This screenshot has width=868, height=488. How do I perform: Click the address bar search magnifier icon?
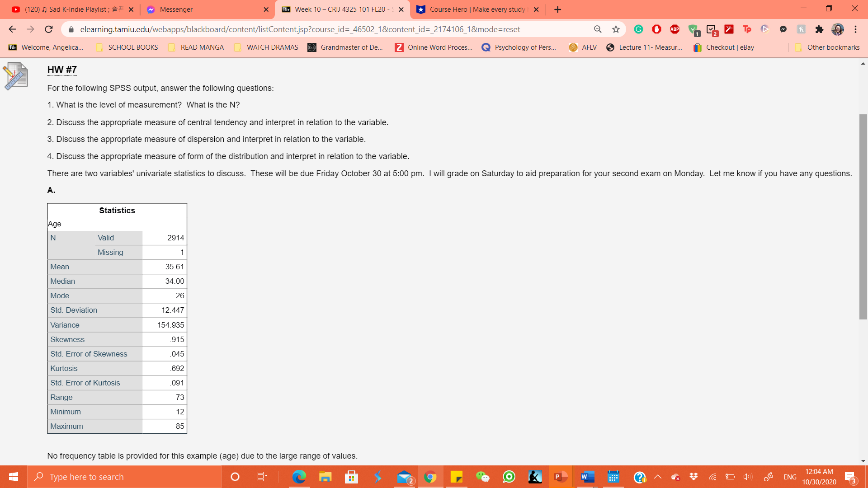(598, 29)
